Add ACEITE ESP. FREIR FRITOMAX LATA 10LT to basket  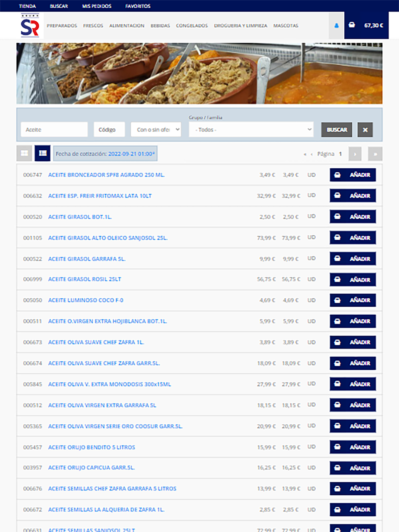[353, 195]
